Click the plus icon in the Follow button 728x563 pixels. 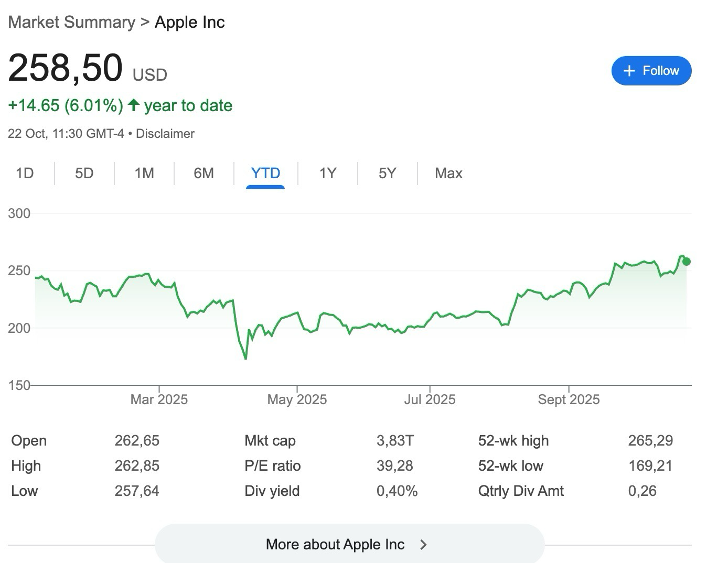click(629, 71)
